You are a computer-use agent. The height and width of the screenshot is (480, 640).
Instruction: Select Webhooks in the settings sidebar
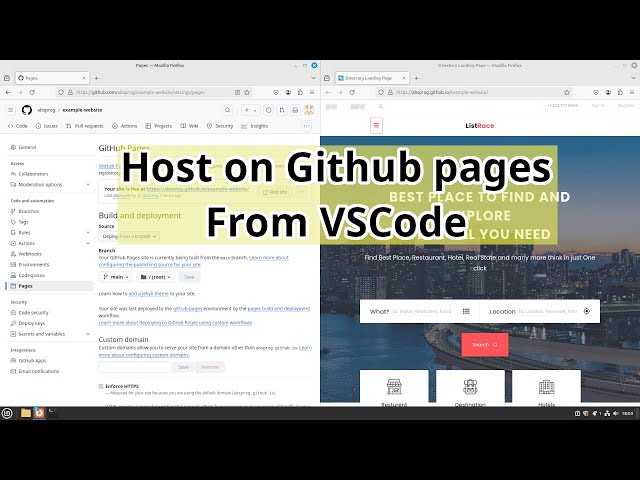(x=30, y=254)
